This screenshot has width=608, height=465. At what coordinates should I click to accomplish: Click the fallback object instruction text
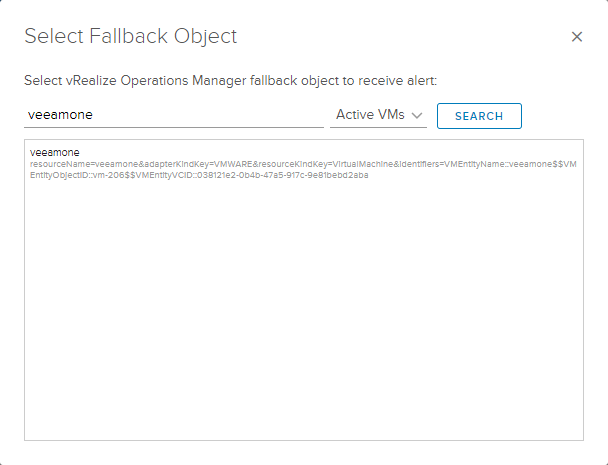click(230, 78)
